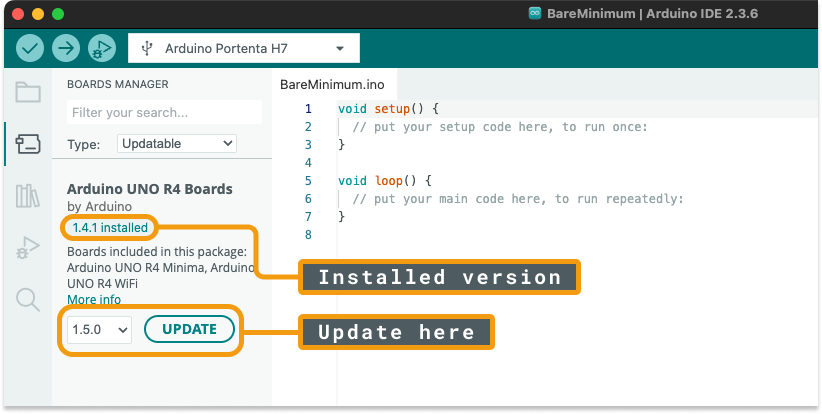Maximize the window with green button
Image resolution: width=822 pixels, height=414 pixels.
coord(58,14)
